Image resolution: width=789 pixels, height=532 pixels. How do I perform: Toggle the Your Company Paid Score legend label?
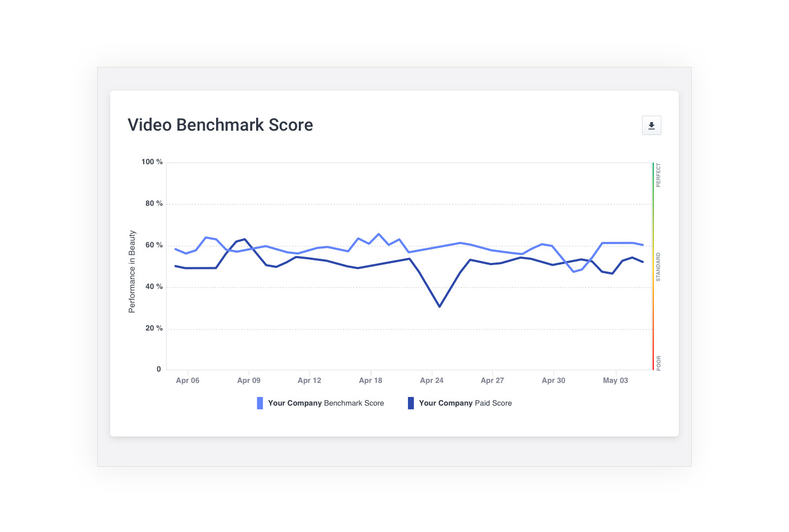(x=465, y=403)
